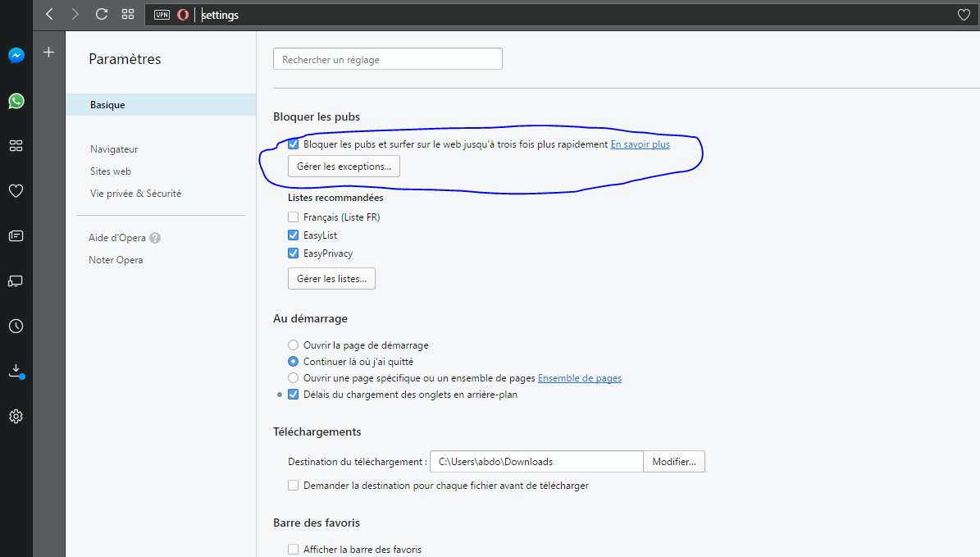Viewport: 980px width, 557px height.
Task: Disable the EasyPrivacy checkbox
Action: coord(293,253)
